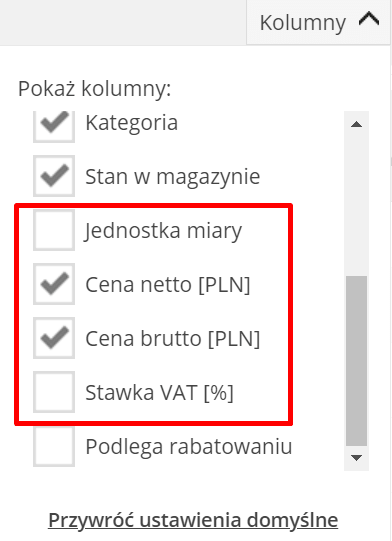
Task: Collapse the panel using the Kolumny chevron arrow
Action: coord(369,19)
